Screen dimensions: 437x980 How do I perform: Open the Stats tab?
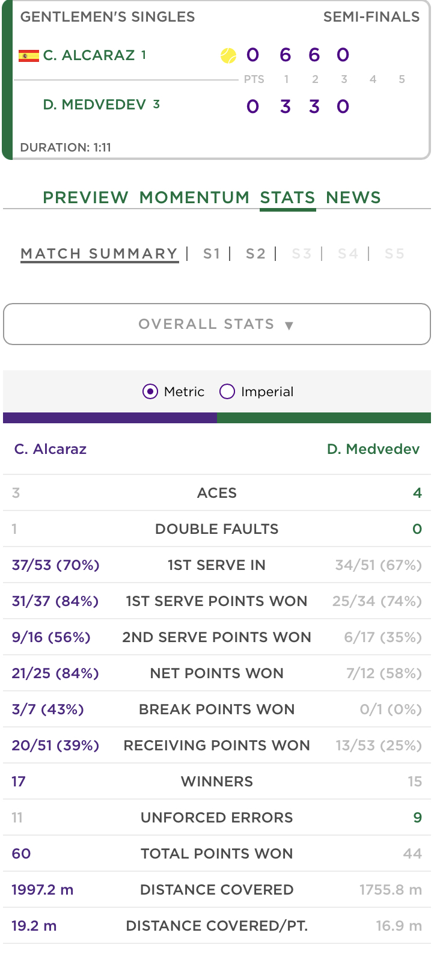point(287,197)
